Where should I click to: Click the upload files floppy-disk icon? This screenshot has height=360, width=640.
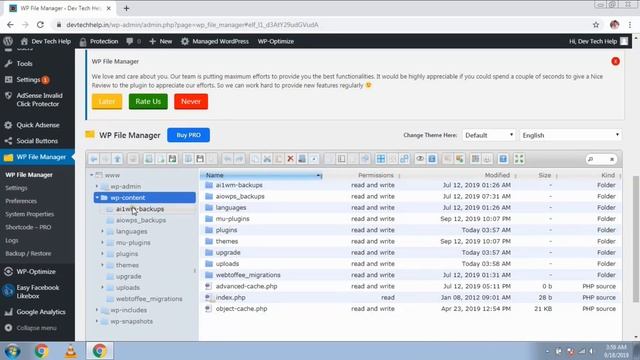[x=172, y=159]
